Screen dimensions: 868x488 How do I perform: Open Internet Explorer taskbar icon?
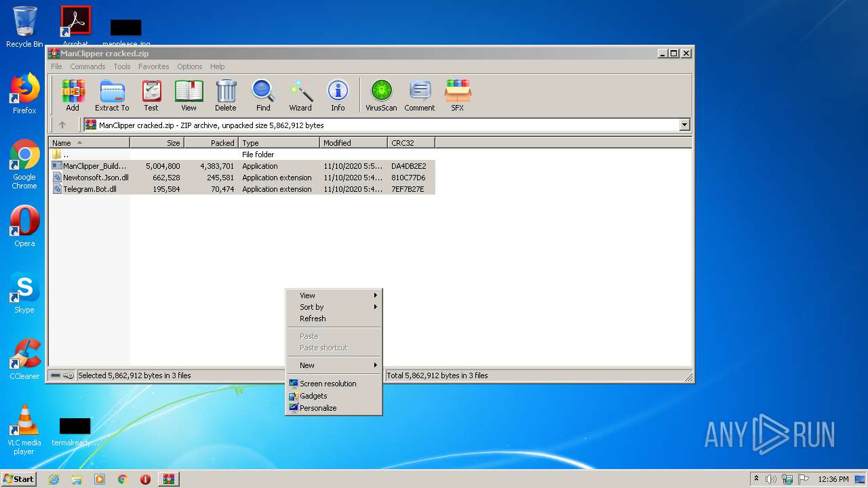tap(54, 479)
